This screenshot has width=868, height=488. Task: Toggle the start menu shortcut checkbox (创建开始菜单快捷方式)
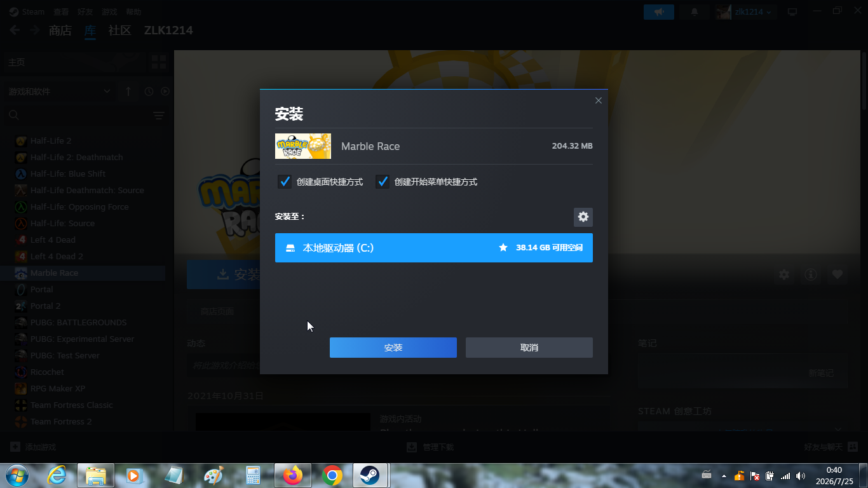pos(383,182)
